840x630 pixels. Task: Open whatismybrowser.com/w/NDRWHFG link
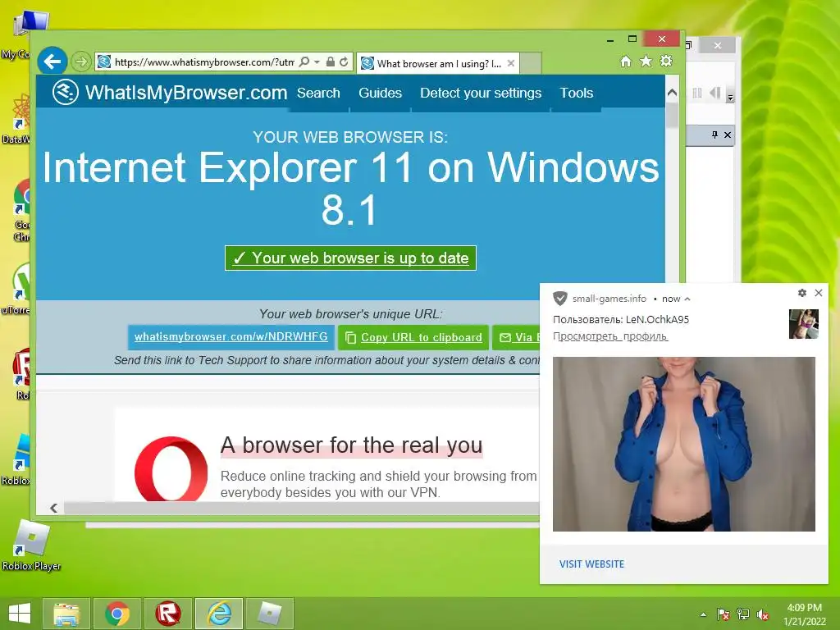[231, 337]
